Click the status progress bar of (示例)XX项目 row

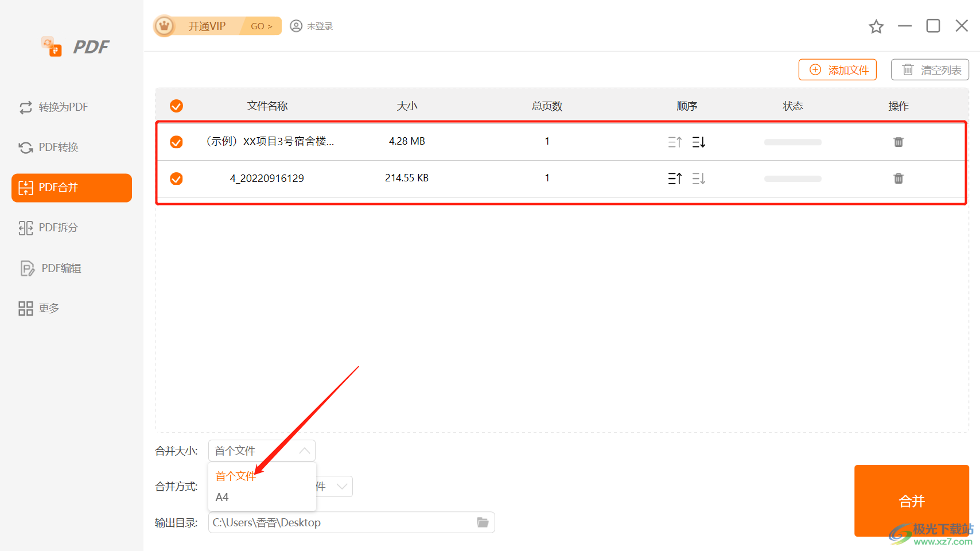pyautogui.click(x=793, y=142)
